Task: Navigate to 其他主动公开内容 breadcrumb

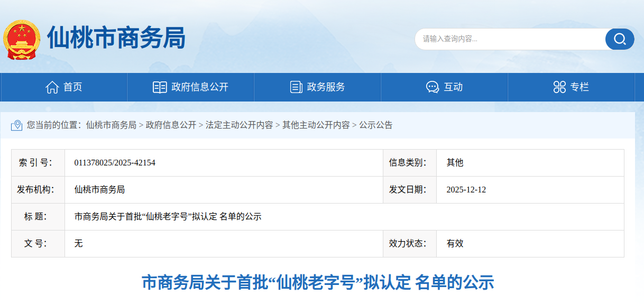Action: point(316,125)
